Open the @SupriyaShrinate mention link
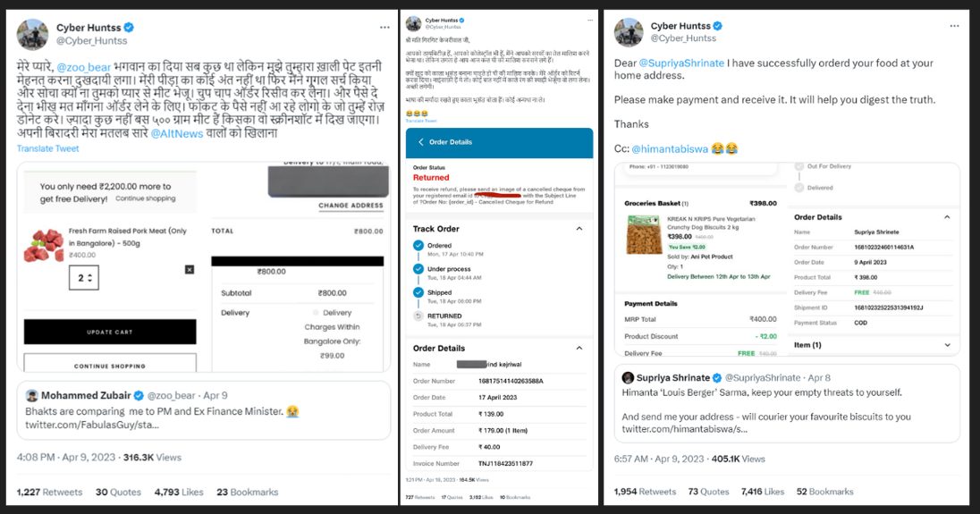This screenshot has height=514, width=980. point(681,63)
